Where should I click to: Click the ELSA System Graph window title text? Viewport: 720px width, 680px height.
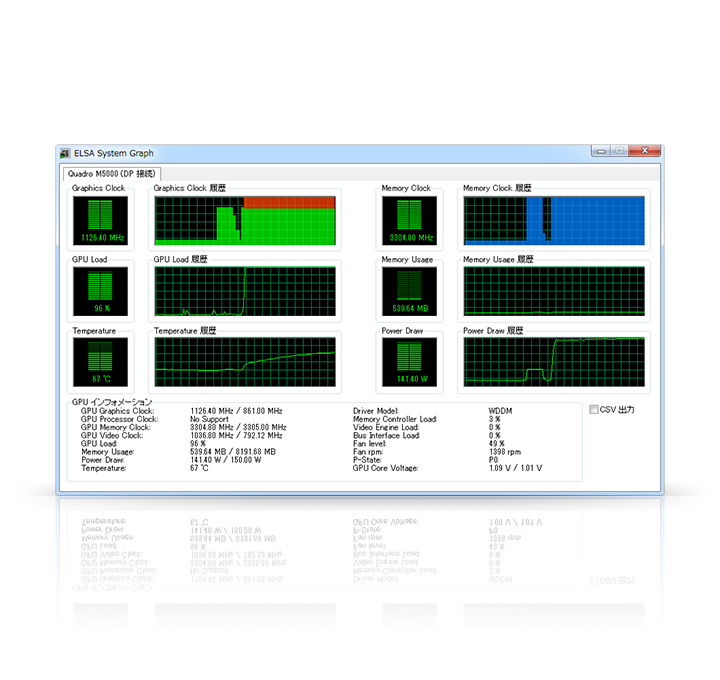tap(114, 153)
